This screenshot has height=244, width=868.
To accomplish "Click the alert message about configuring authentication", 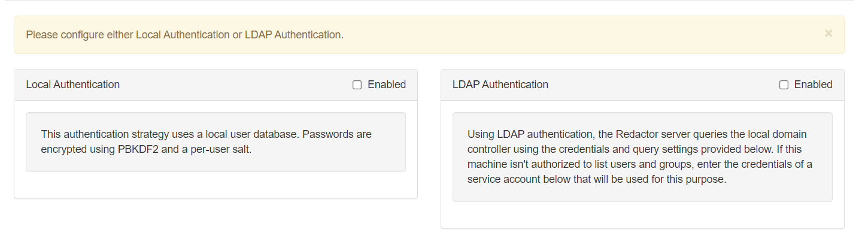I will [185, 35].
